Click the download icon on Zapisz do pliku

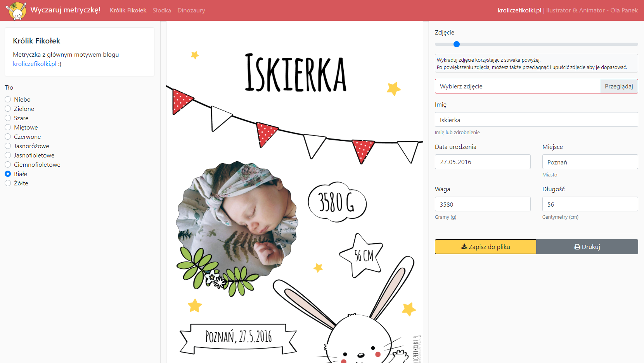[464, 247]
